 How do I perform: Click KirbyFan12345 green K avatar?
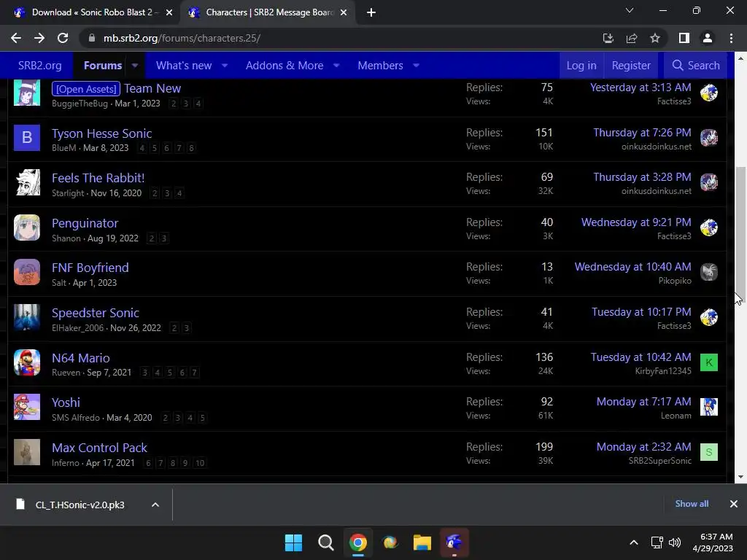click(x=709, y=362)
